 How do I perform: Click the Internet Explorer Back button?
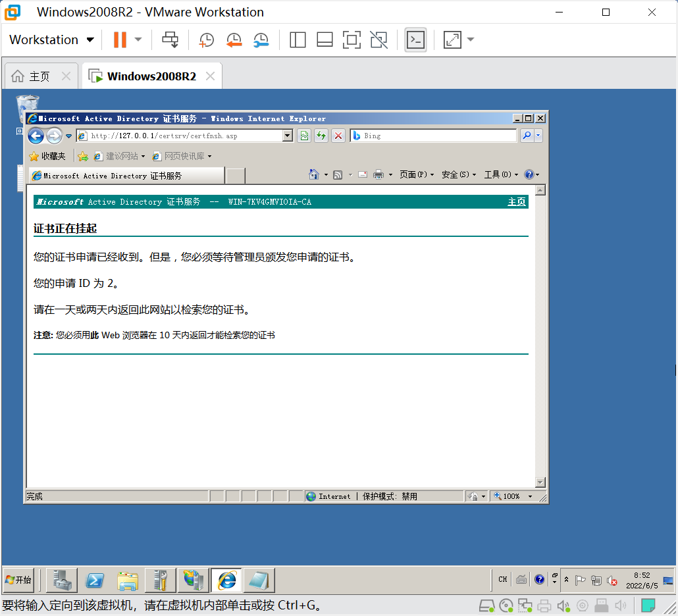[36, 136]
